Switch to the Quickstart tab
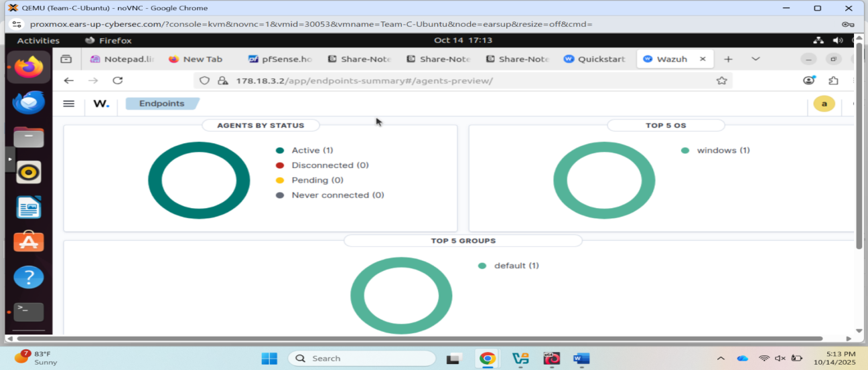 point(595,59)
